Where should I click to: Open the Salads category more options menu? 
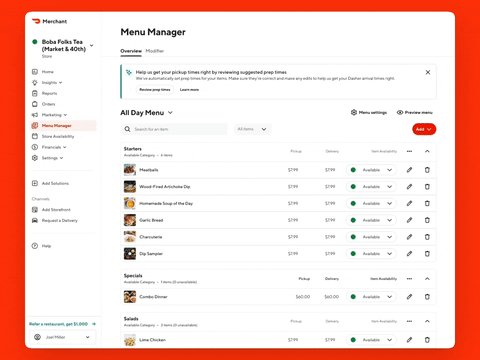coord(409,321)
